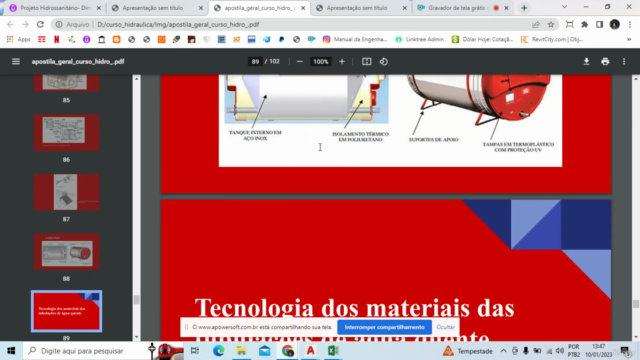Open a new browser tab
This screenshot has width=640, height=360.
pyautogui.click(x=524, y=8)
